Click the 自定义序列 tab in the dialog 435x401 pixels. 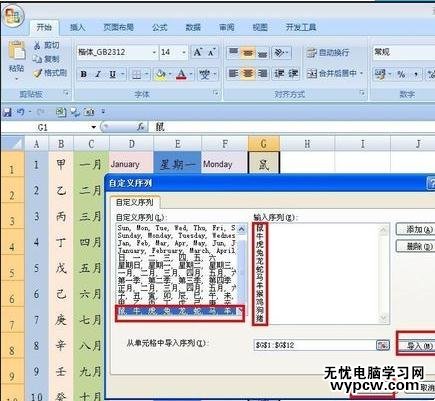[135, 202]
